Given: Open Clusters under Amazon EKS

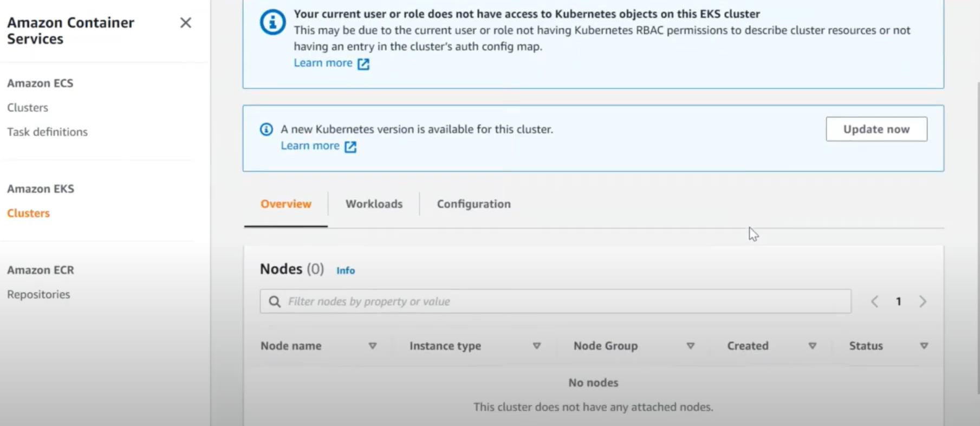Looking at the screenshot, I should tap(28, 213).
